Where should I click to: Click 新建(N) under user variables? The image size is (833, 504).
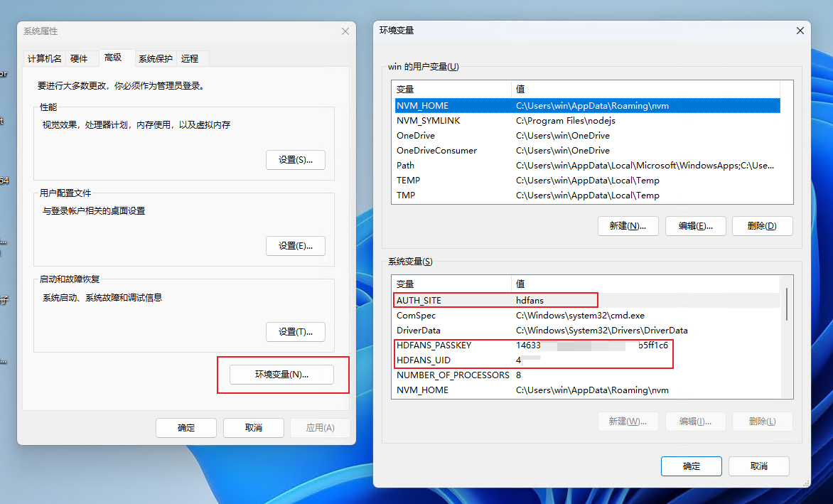[628, 226]
